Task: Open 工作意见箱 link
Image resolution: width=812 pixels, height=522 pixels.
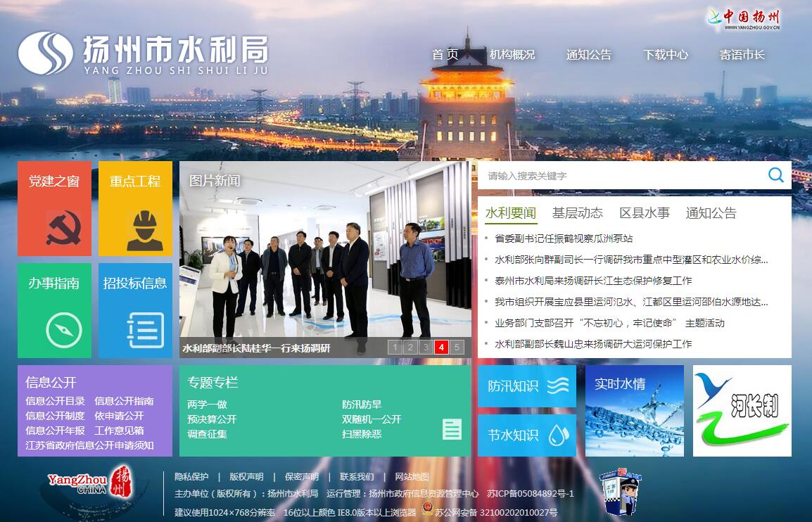Action: tap(119, 431)
